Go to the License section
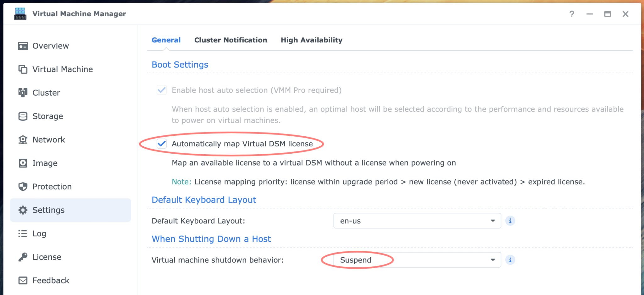The width and height of the screenshot is (644, 295). 47,257
